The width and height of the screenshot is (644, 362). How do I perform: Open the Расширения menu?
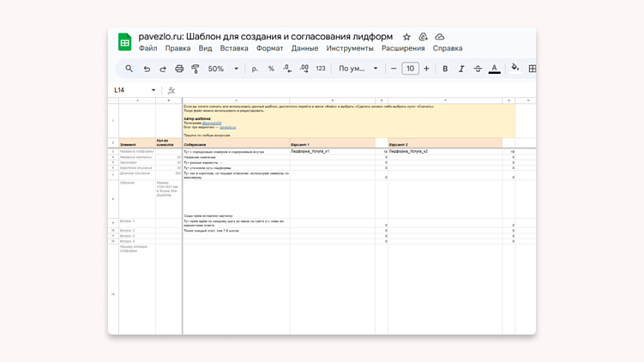coord(403,49)
